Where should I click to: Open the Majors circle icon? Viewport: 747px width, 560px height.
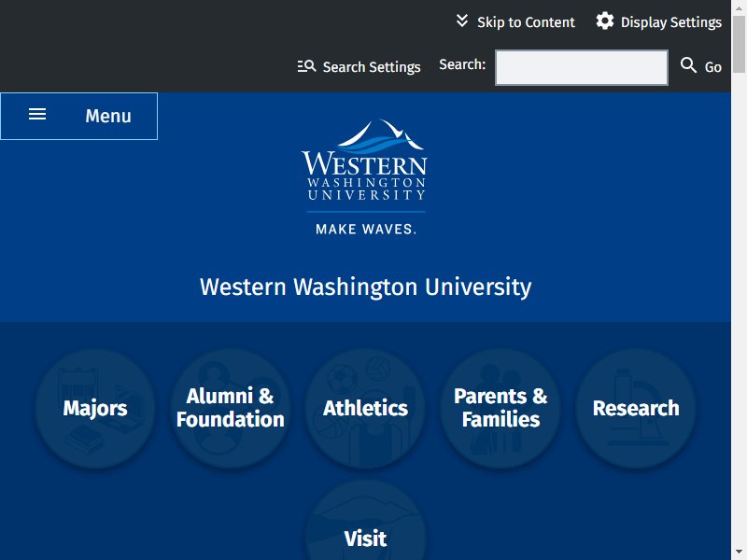[95, 409]
